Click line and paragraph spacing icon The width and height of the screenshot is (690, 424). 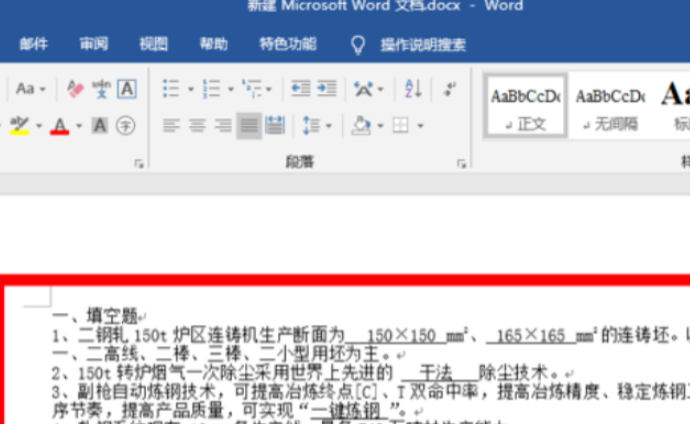pyautogui.click(x=311, y=126)
